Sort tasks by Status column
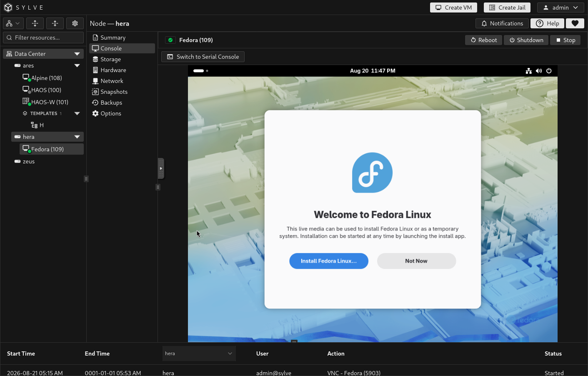Image resolution: width=588 pixels, height=376 pixels. pyautogui.click(x=553, y=353)
